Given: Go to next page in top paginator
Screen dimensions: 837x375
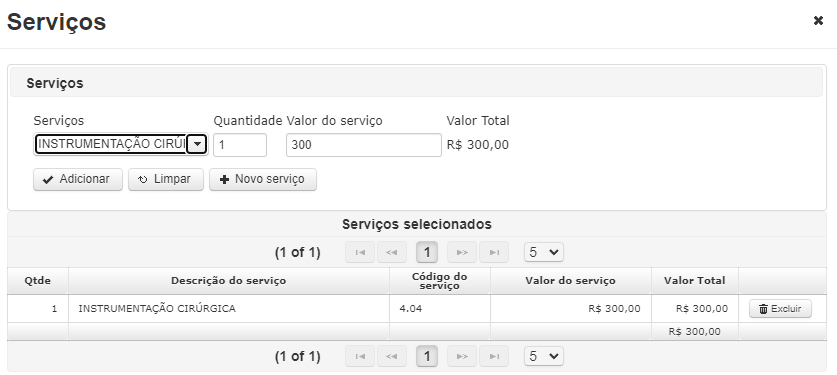Looking at the screenshot, I should point(462,252).
